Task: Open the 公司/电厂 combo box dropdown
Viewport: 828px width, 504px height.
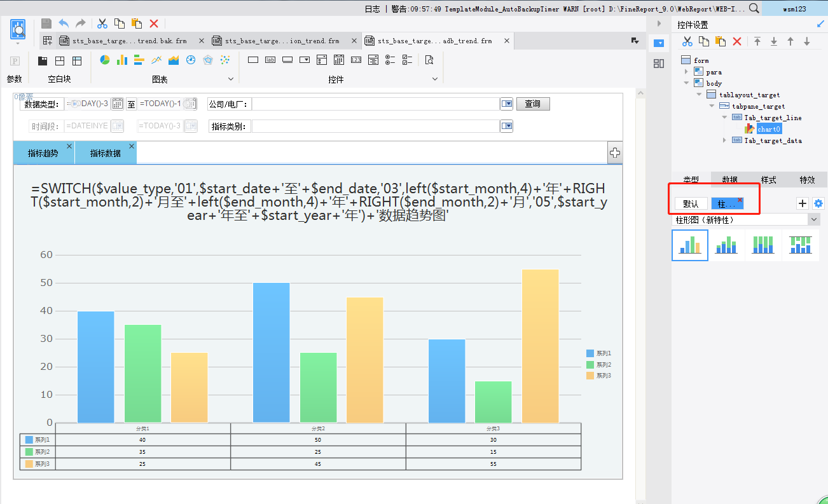Action: [506, 104]
